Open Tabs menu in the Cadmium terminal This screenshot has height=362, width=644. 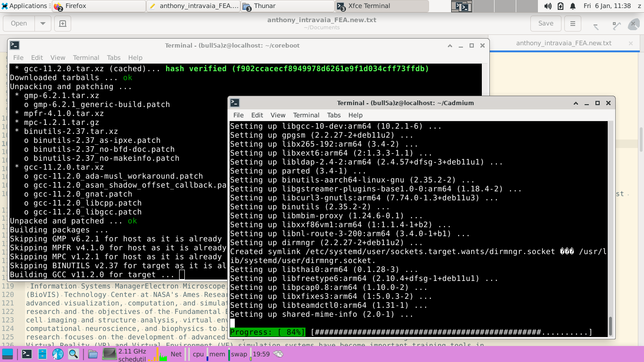point(334,115)
